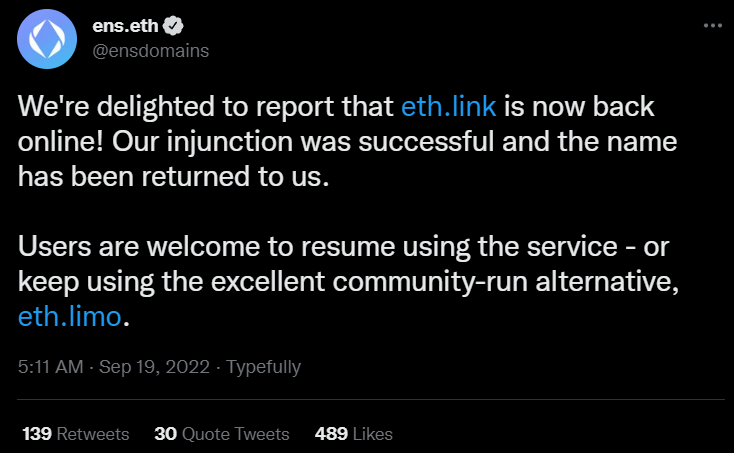This screenshot has width=734, height=453.
Task: View the 139 Retweets list
Action: click(75, 434)
